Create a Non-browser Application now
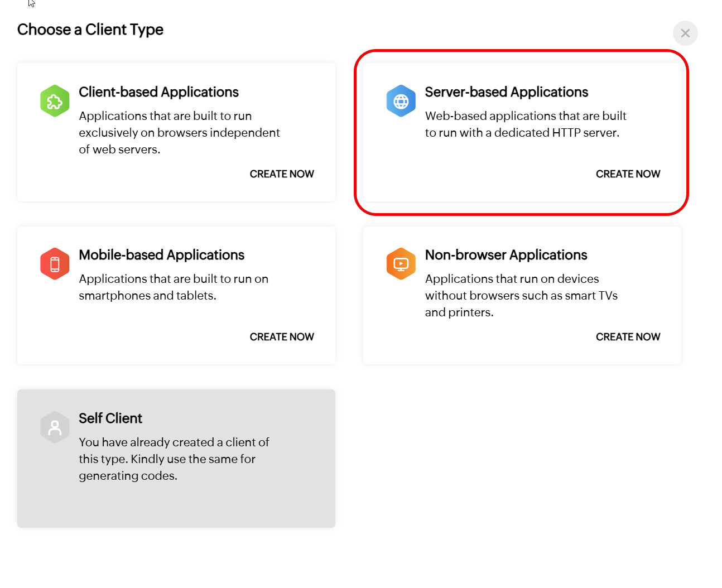The height and width of the screenshot is (588, 722). 628,337
